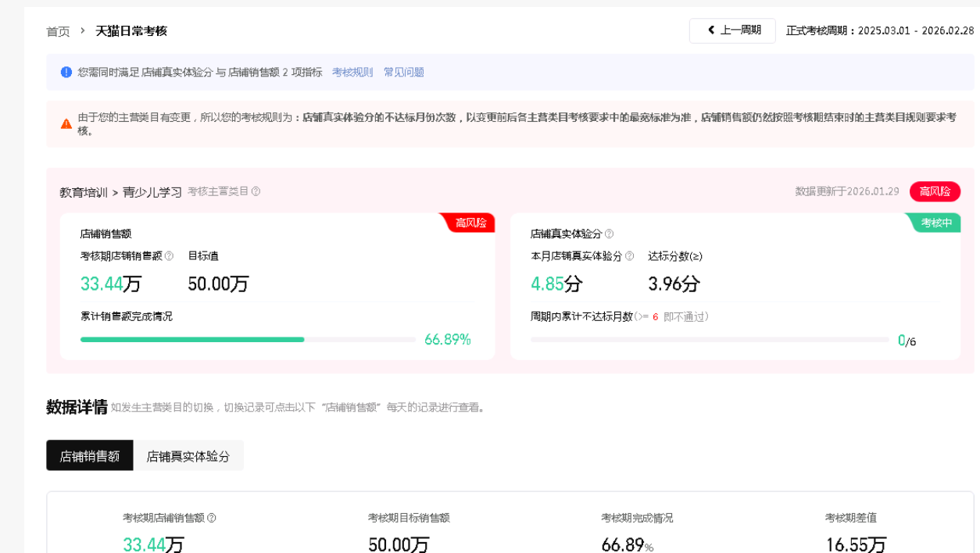Click the 66.89% completion percentage in sales card

[x=447, y=340]
